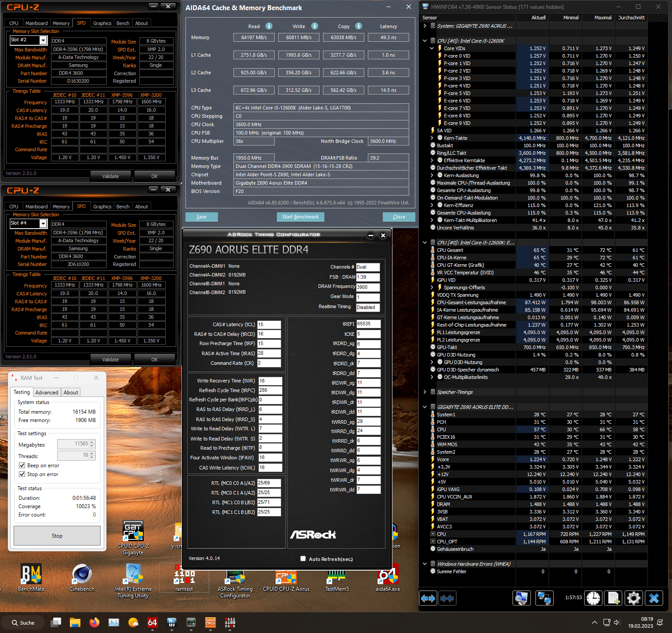Image resolution: width=672 pixels, height=633 pixels.
Task: Click HWiNFO collapse columns arrows icon
Action: [447, 598]
